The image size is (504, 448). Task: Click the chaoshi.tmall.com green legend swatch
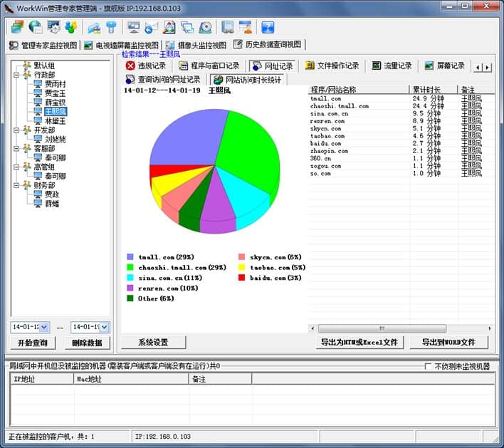pyautogui.click(x=130, y=267)
